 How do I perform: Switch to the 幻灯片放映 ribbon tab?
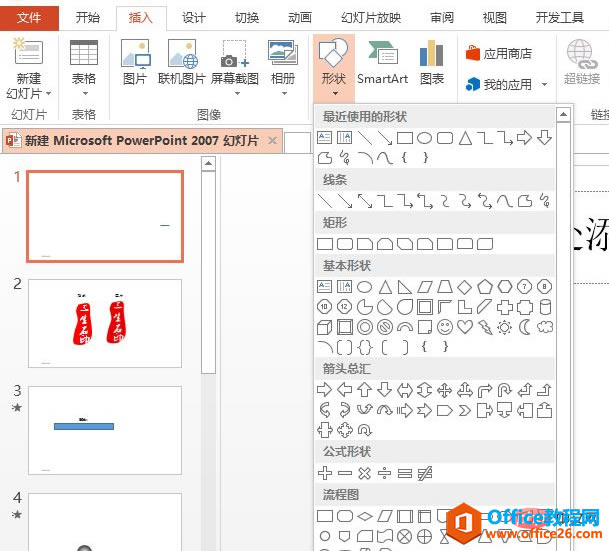(371, 17)
